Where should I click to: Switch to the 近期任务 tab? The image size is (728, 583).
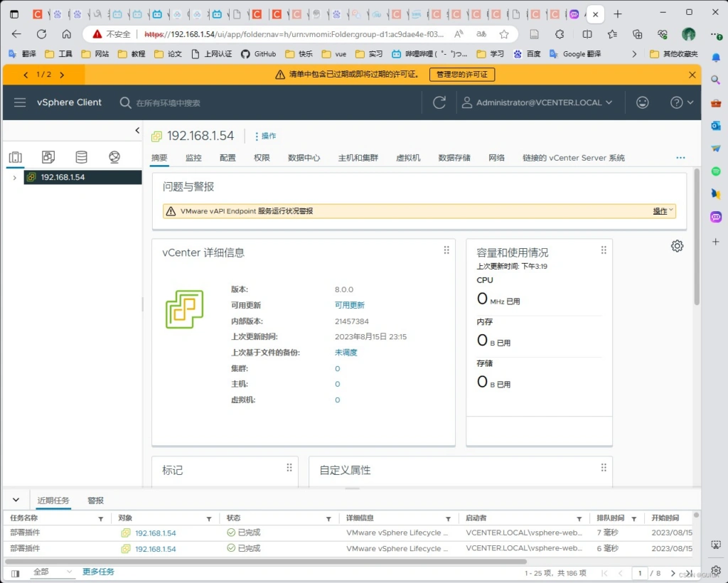(53, 501)
